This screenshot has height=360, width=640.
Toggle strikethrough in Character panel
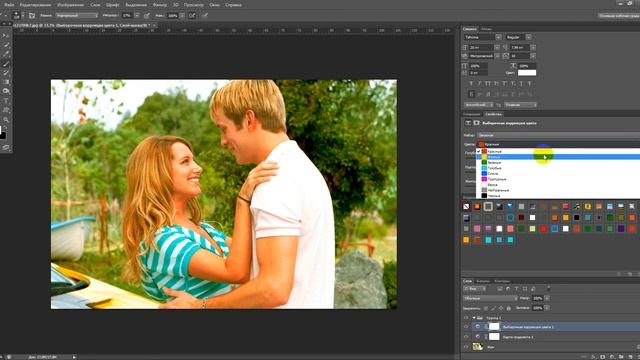(x=530, y=84)
